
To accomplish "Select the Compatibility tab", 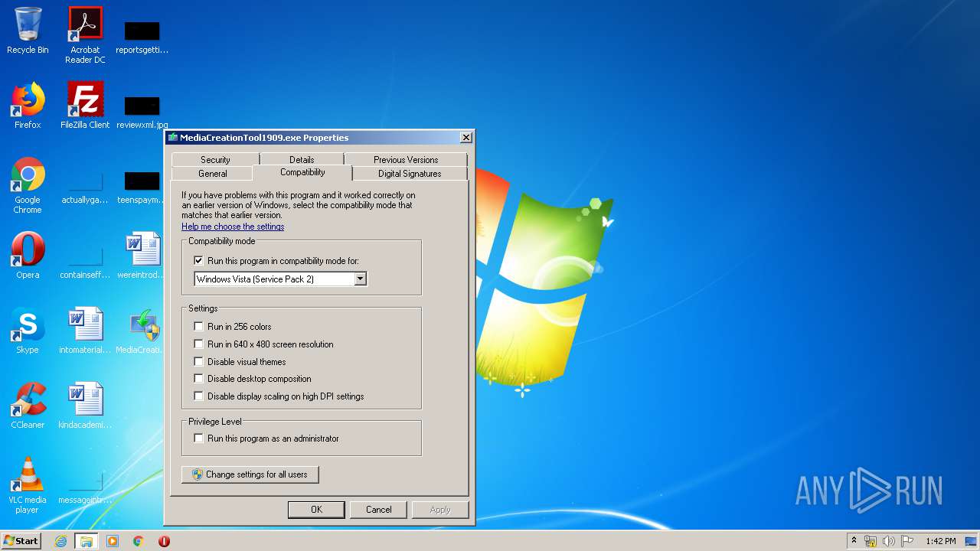I will click(x=302, y=172).
